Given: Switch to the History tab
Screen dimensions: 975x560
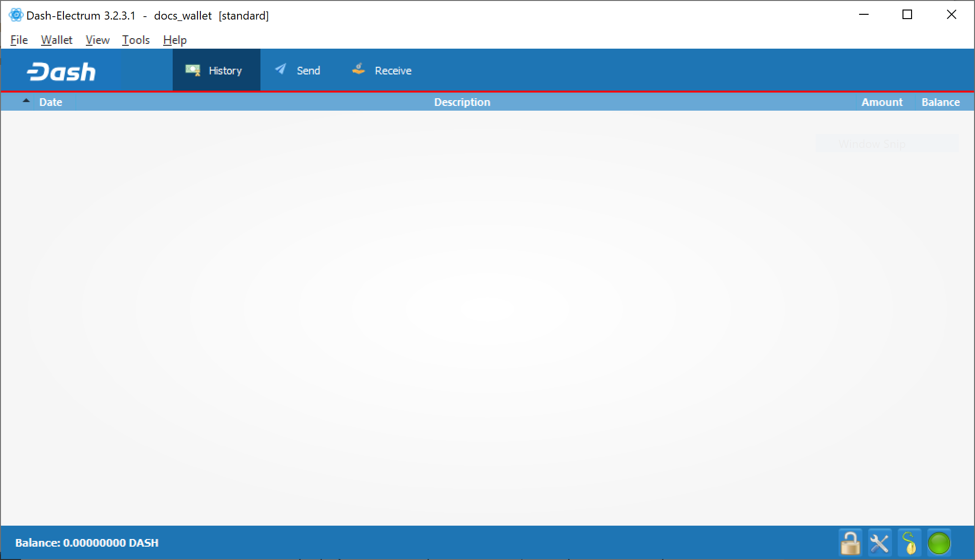Looking at the screenshot, I should click(216, 71).
